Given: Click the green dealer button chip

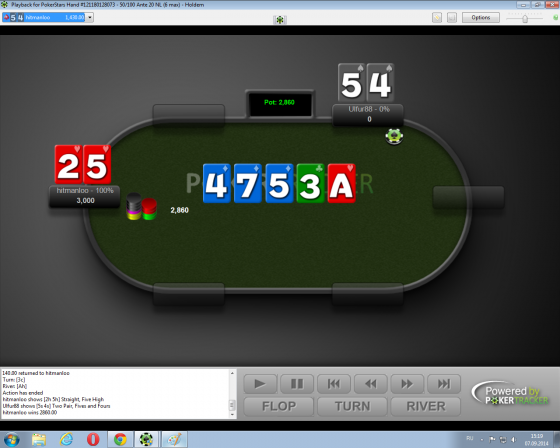Looking at the screenshot, I should click(x=394, y=136).
